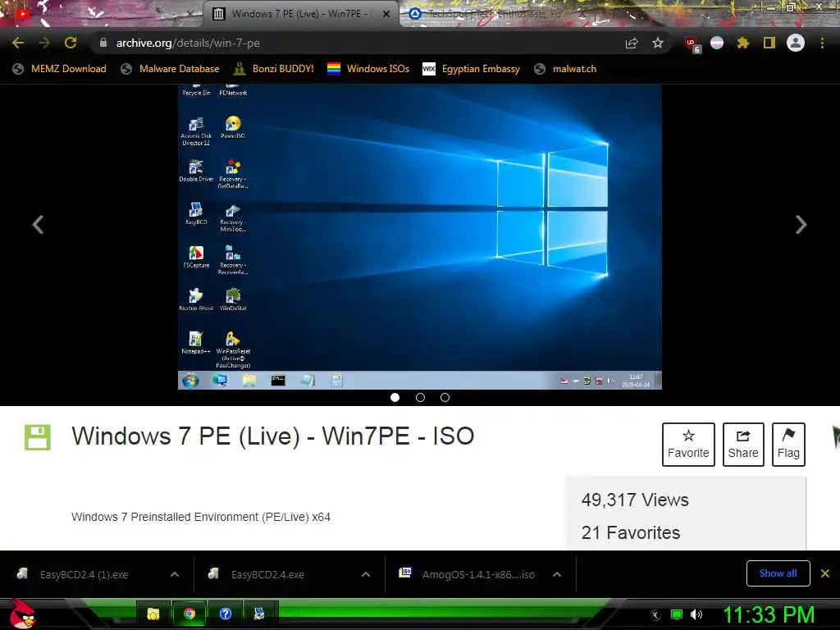
Task: Open the MEMZ Download bookmark
Action: [x=59, y=69]
